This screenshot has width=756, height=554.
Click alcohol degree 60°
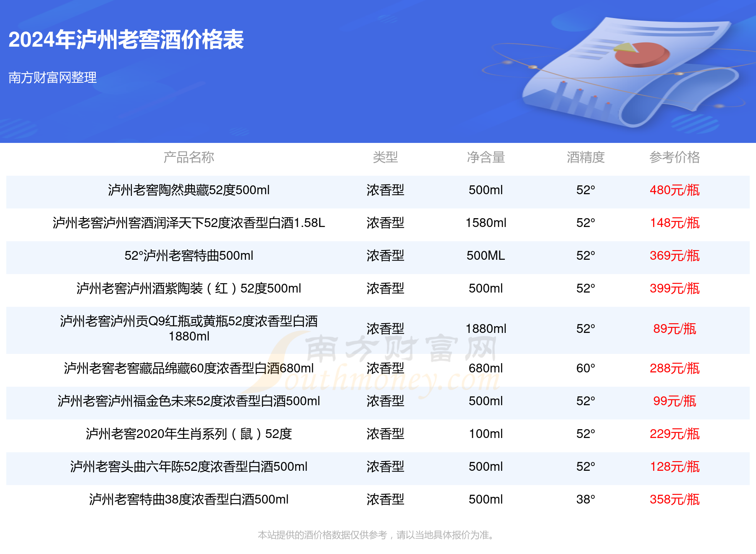click(x=585, y=368)
